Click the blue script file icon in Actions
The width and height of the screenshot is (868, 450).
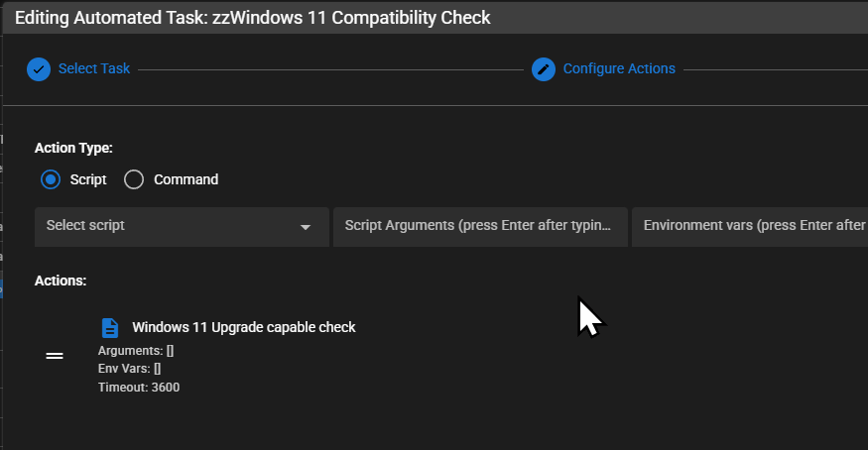[109, 328]
